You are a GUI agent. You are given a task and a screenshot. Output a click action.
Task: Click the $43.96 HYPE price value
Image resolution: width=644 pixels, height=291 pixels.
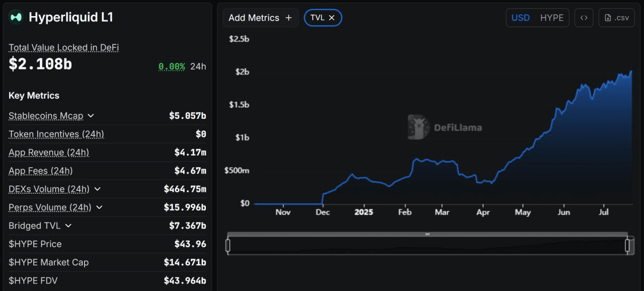(190, 244)
